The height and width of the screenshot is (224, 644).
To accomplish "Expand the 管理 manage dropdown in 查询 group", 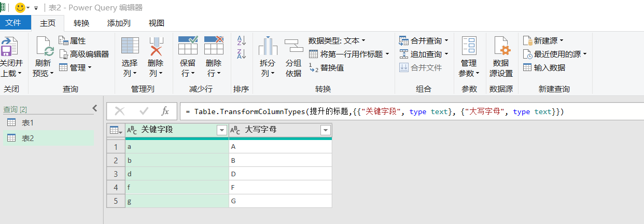I will [75, 67].
